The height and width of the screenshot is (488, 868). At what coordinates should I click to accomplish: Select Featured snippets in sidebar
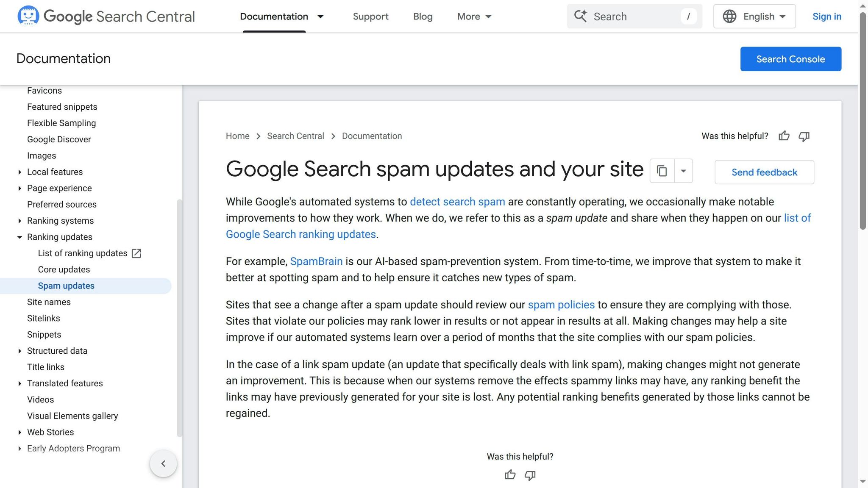pos(62,107)
